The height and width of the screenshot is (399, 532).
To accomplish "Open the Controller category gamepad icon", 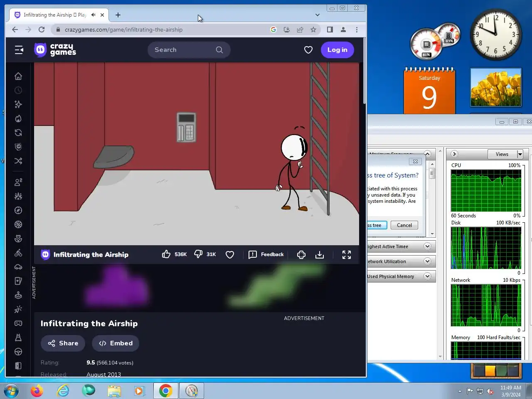I will click(18, 323).
